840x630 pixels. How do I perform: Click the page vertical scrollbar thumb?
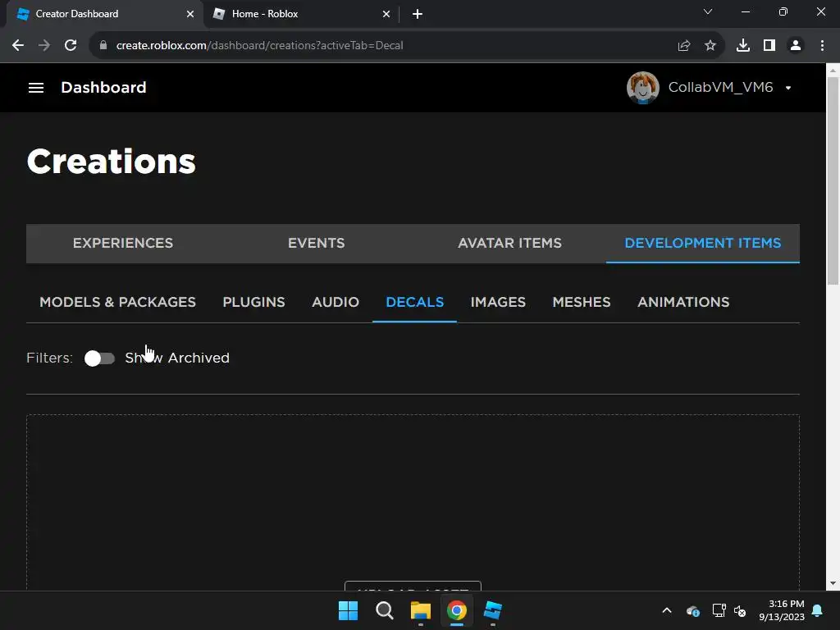coord(833,181)
